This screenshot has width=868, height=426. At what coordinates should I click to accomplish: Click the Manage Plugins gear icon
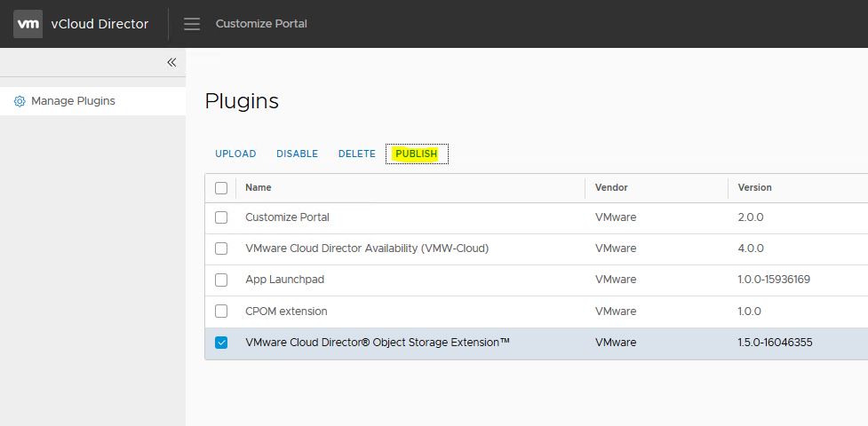[20, 101]
